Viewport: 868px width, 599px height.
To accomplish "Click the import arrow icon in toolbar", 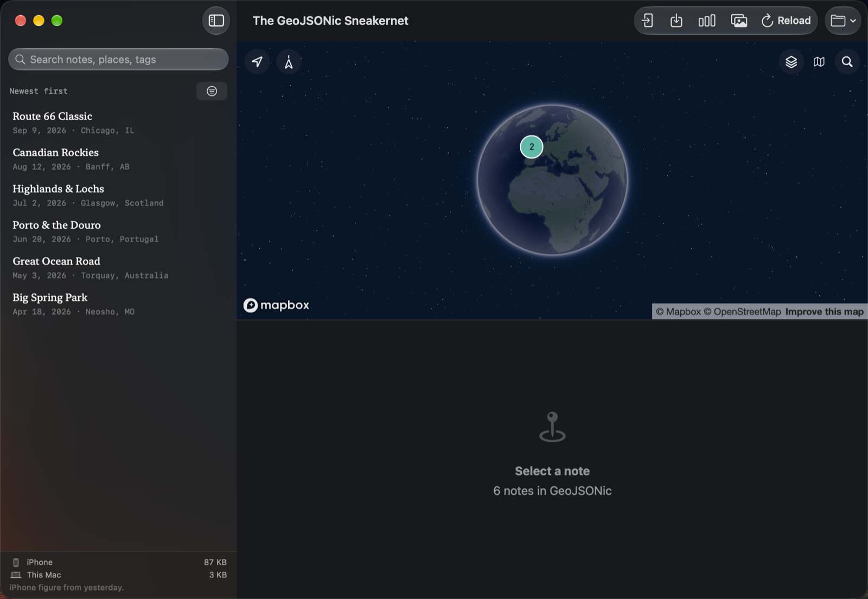I will coord(647,21).
